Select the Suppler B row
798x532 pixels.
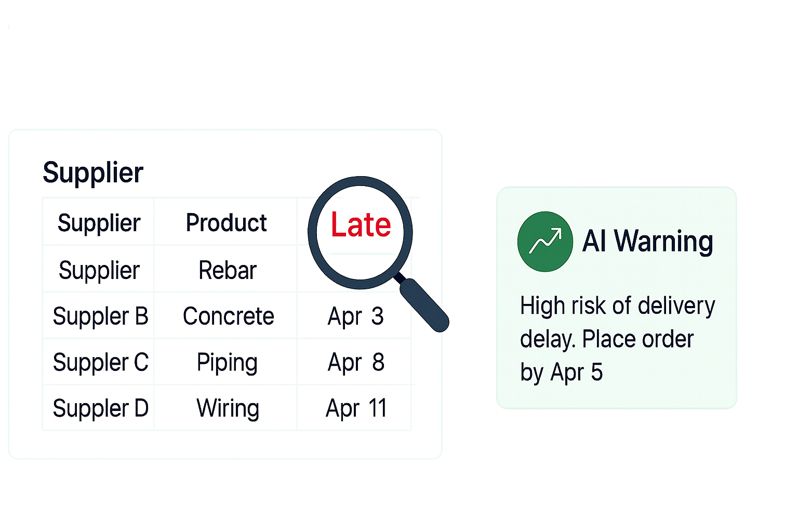coord(100,316)
